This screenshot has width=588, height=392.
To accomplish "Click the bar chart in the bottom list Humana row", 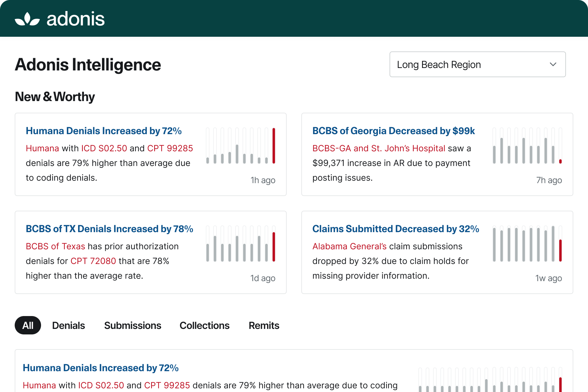I will 490,379.
